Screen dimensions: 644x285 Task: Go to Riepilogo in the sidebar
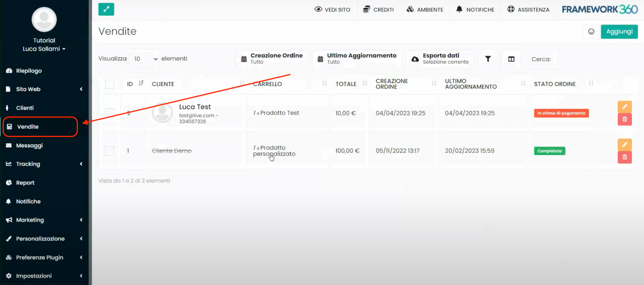[x=29, y=71]
